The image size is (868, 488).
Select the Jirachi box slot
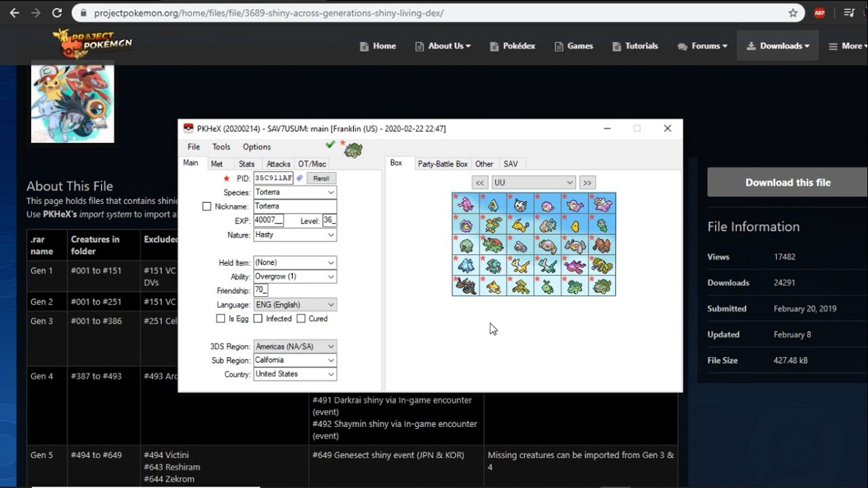click(493, 285)
